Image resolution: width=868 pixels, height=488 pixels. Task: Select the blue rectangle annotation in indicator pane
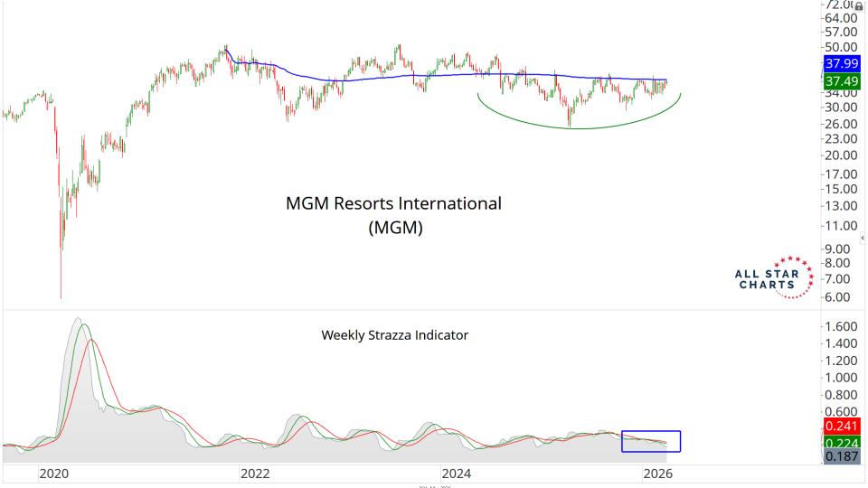click(x=651, y=431)
